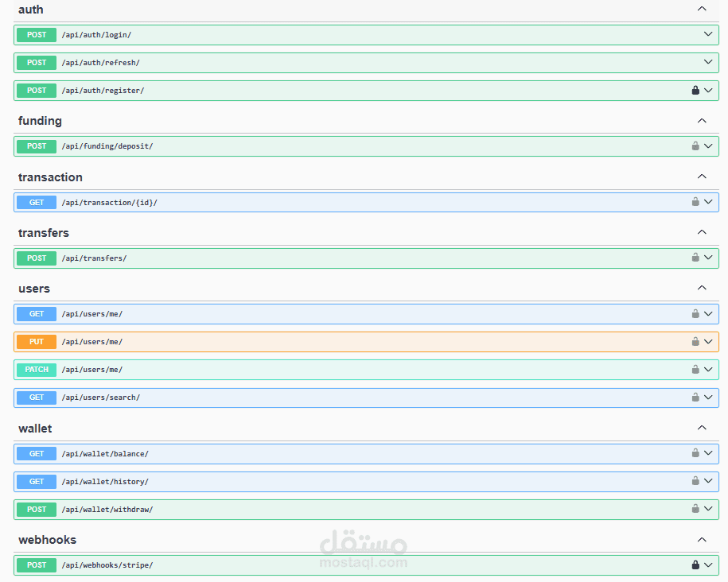
Task: Click the POST badge for /api/wallet/withdraw/
Action: [x=37, y=509]
